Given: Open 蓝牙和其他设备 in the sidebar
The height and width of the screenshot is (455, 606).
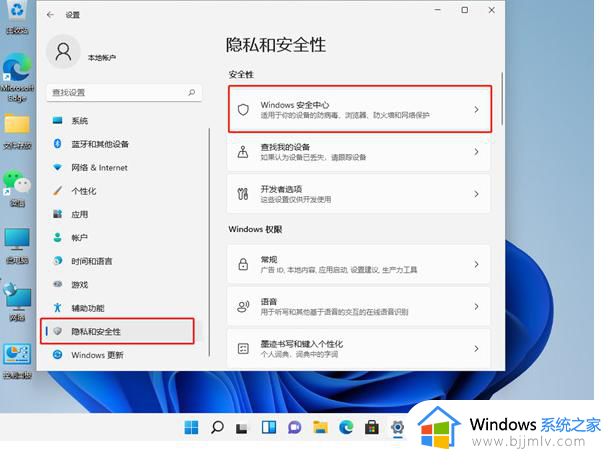Looking at the screenshot, I should click(x=124, y=144).
